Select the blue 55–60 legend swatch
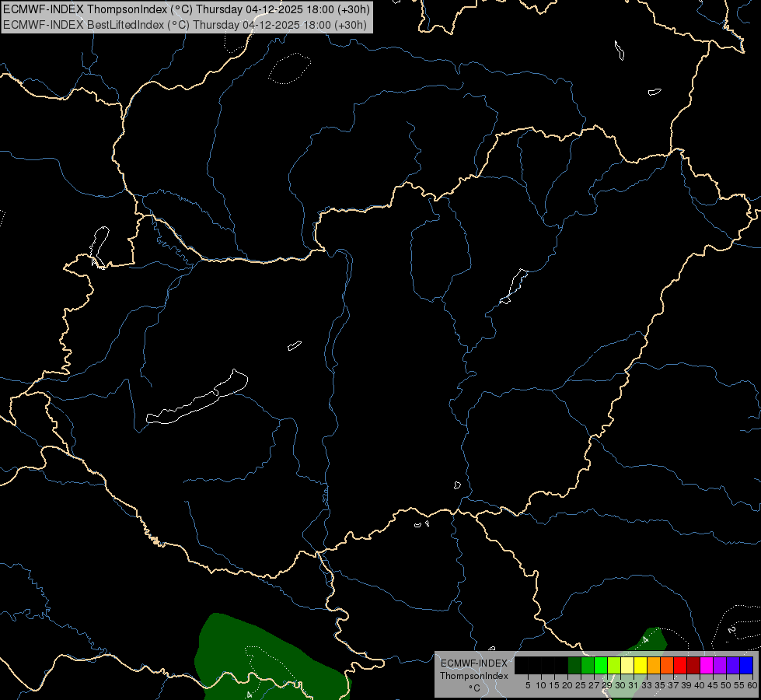 [x=746, y=666]
